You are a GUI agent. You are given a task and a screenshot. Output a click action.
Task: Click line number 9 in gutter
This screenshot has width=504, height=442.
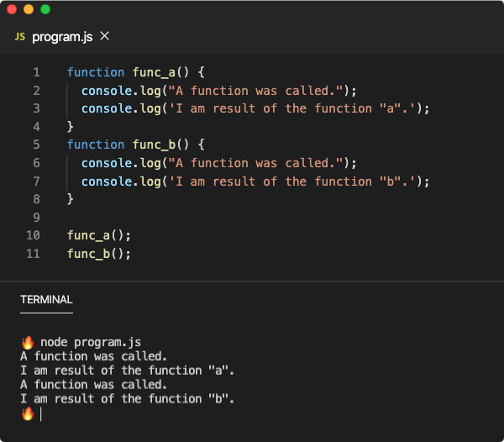click(x=37, y=218)
